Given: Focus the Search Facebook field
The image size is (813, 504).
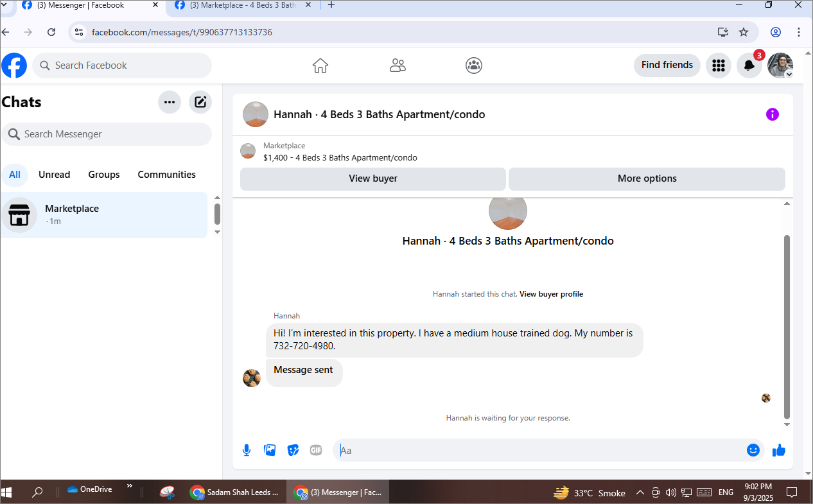Looking at the screenshot, I should [x=122, y=65].
